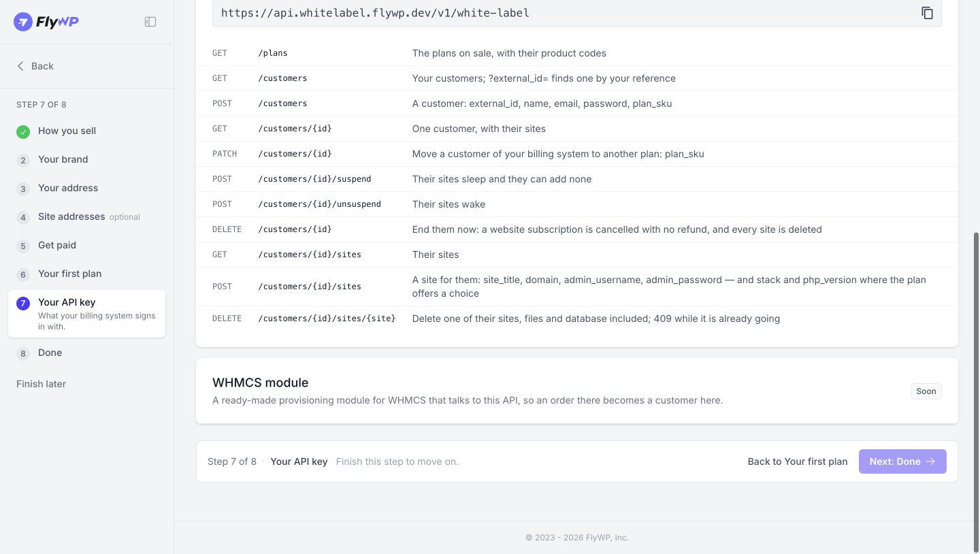Click Back to Your first plan
Screen dimensions: 980x554
click(798, 461)
